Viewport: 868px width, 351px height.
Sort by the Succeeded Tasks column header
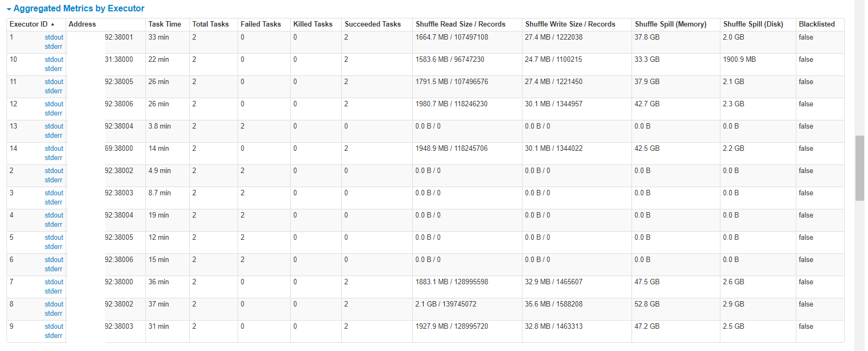(373, 24)
